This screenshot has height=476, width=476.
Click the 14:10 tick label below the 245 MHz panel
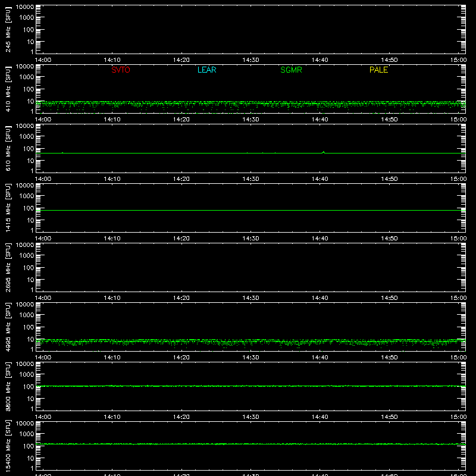pyautogui.click(x=112, y=60)
